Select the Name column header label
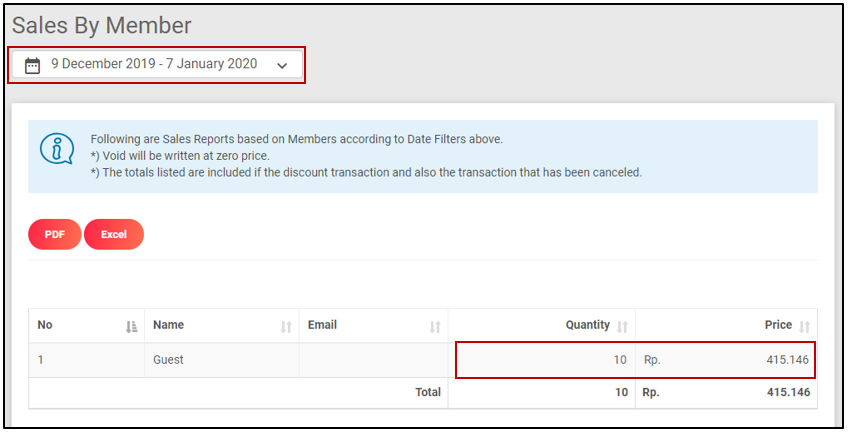 [168, 325]
